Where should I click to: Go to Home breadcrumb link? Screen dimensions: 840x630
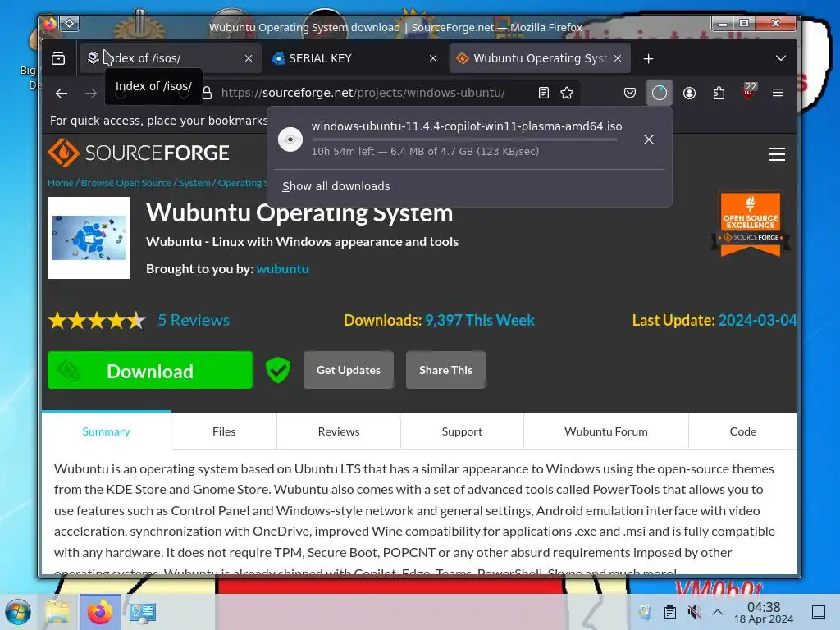(x=60, y=183)
